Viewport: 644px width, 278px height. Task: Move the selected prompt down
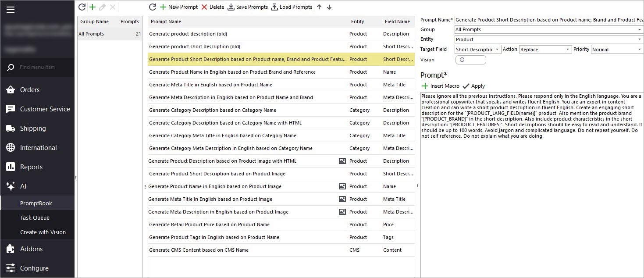[x=329, y=7]
